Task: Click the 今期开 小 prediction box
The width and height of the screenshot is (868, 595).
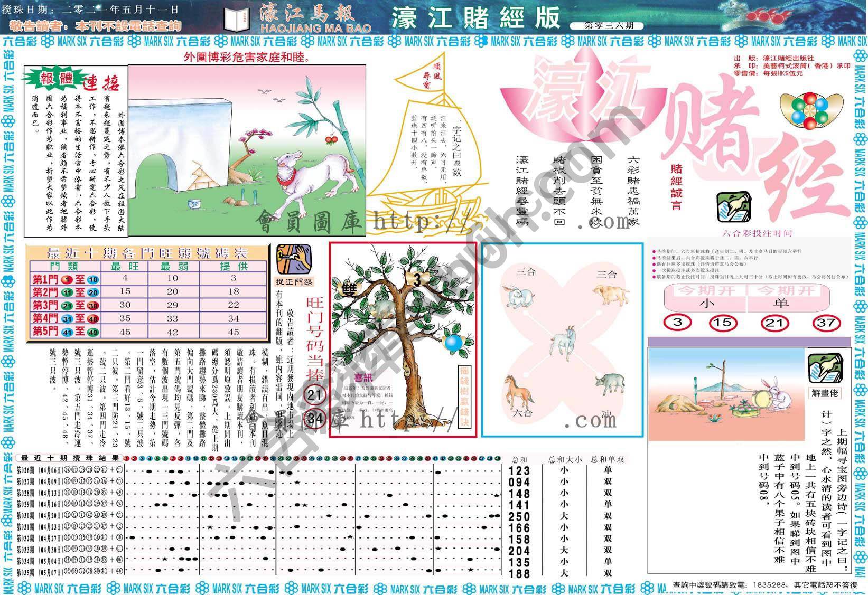Action: tap(705, 297)
